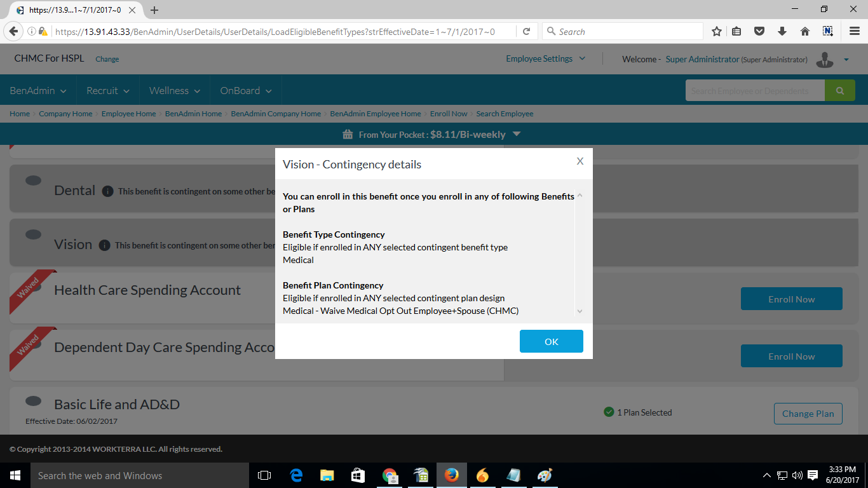This screenshot has width=868, height=488.
Task: Expand the From Your Pocket cost dropdown
Action: click(516, 134)
